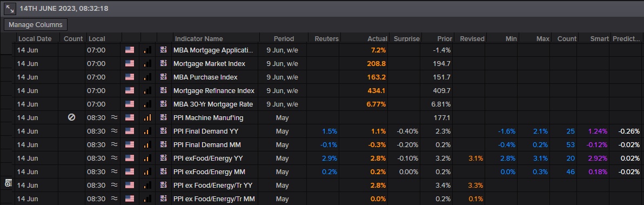This screenshot has height=205, width=644.
Task: Click the Smart column header
Action: pyautogui.click(x=599, y=38)
